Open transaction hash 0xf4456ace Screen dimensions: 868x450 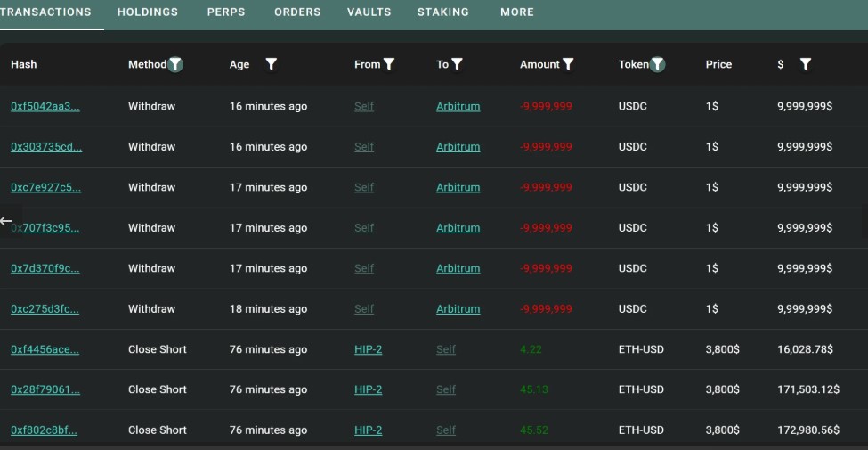point(45,349)
